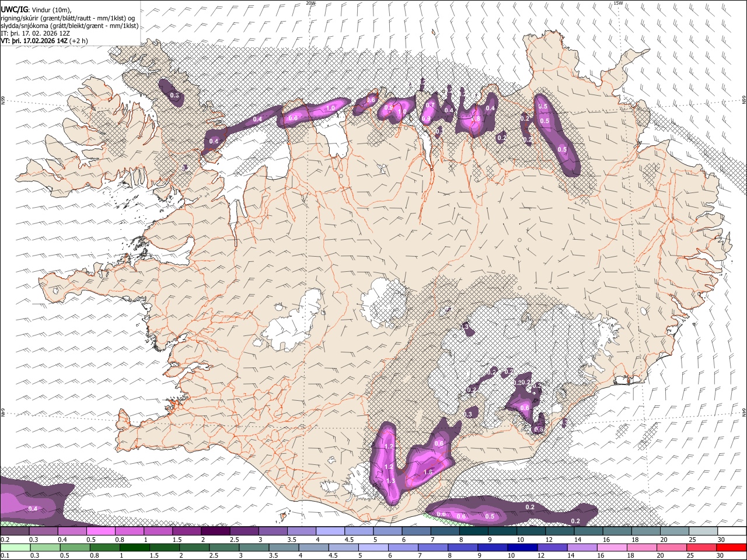Click the "0.7" snowfall value on the north coast
747x560 pixels.
[430, 105]
